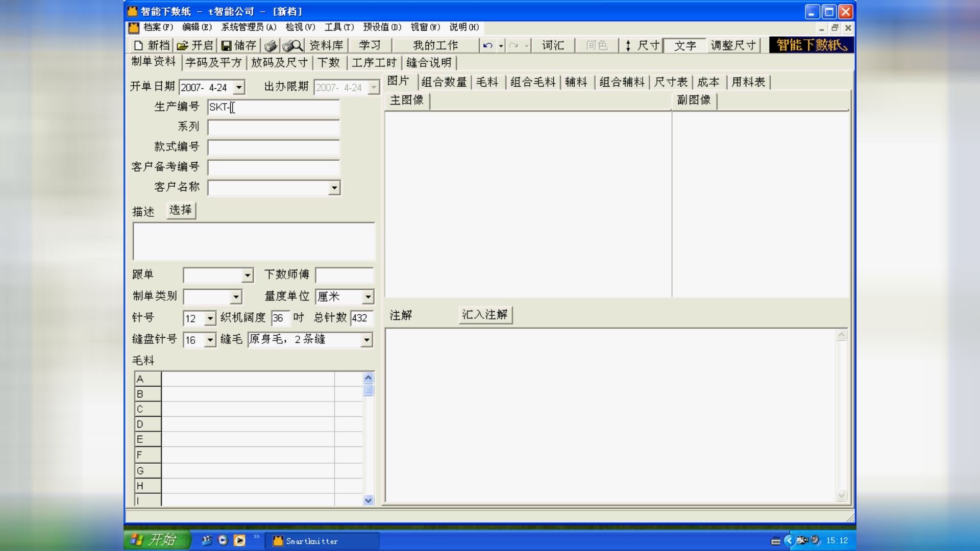
Task: Open the 开始 Start menu
Action: [157, 540]
